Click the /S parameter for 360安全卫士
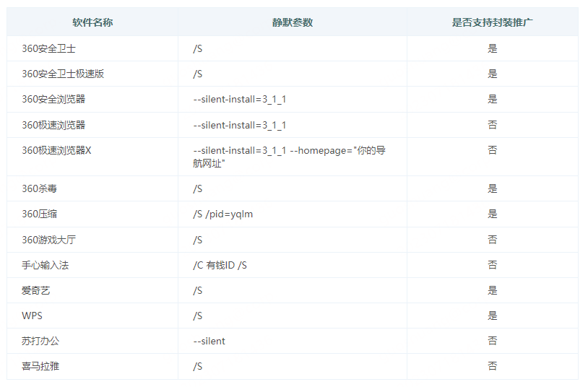 [x=198, y=49]
